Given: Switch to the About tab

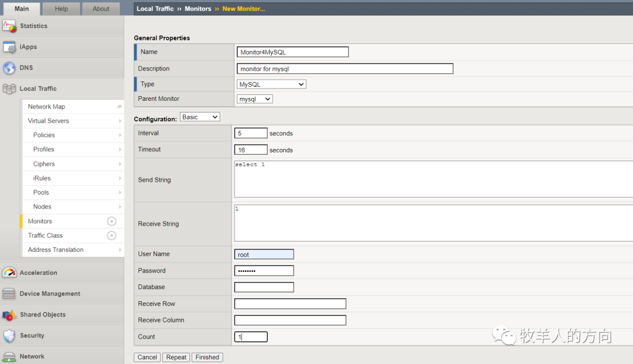Looking at the screenshot, I should (101, 9).
